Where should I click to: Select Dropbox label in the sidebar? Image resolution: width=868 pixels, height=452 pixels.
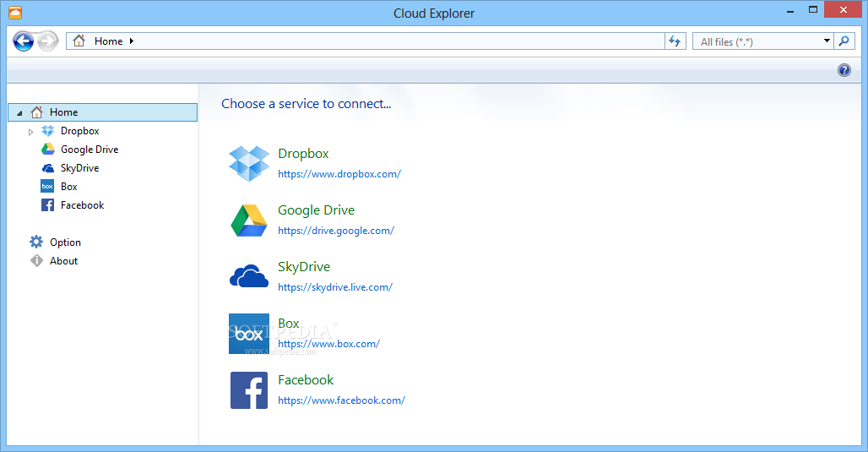[x=79, y=131]
